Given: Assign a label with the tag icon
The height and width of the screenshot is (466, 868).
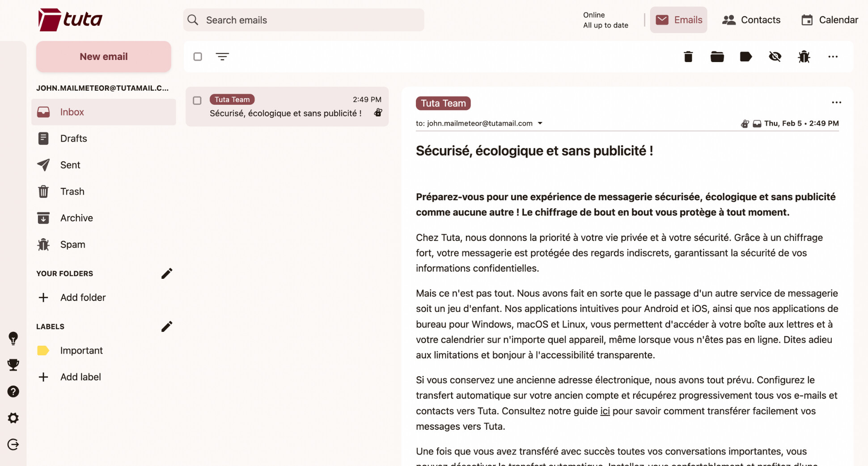Looking at the screenshot, I should tap(745, 57).
